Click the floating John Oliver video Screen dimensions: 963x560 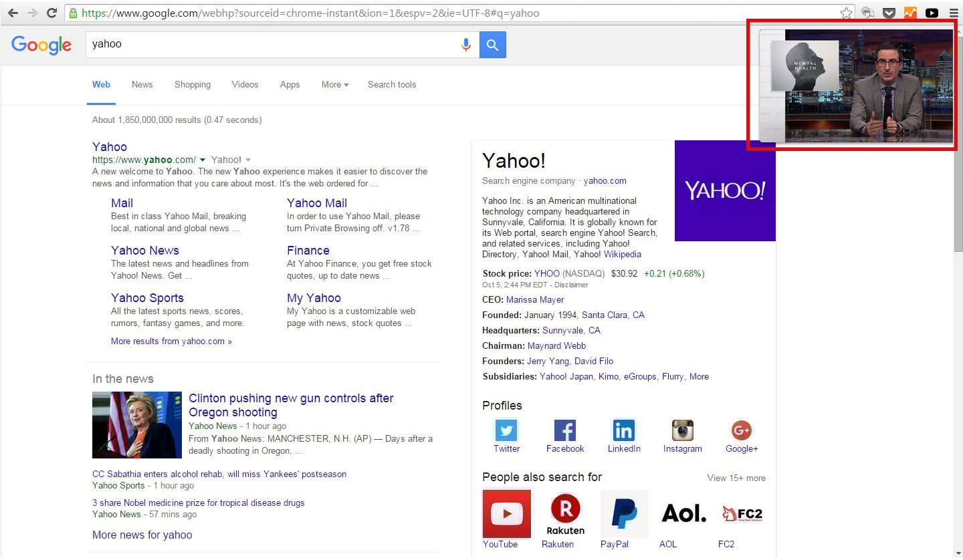click(856, 86)
